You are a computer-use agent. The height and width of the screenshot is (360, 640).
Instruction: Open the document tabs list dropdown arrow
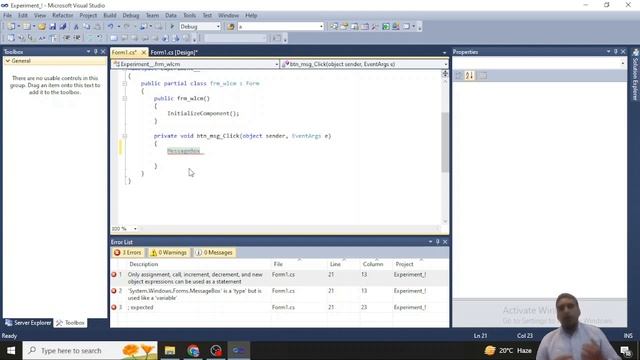pyautogui.click(x=444, y=53)
